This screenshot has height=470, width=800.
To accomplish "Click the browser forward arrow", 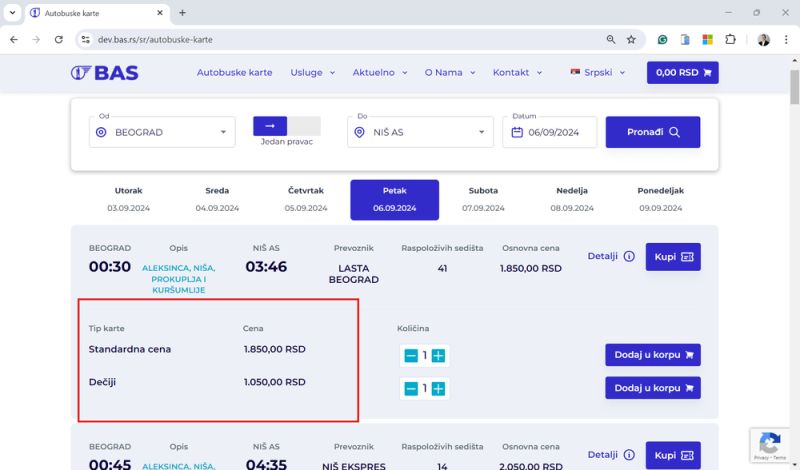I will pos(36,39).
